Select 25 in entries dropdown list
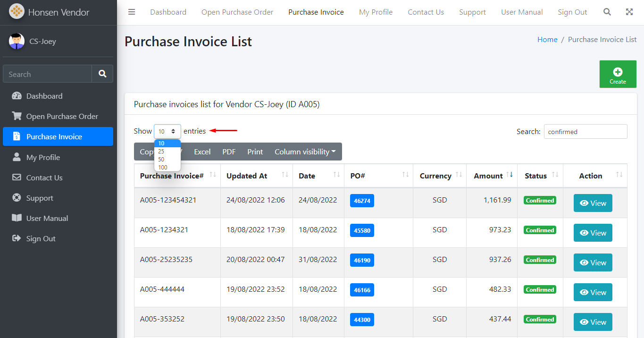Image resolution: width=644 pixels, height=338 pixels. [x=161, y=152]
